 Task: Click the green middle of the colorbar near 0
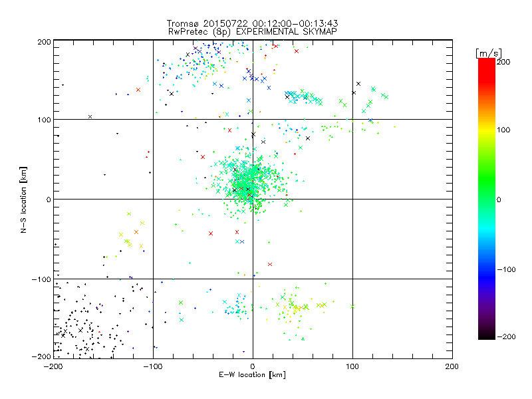coord(487,199)
